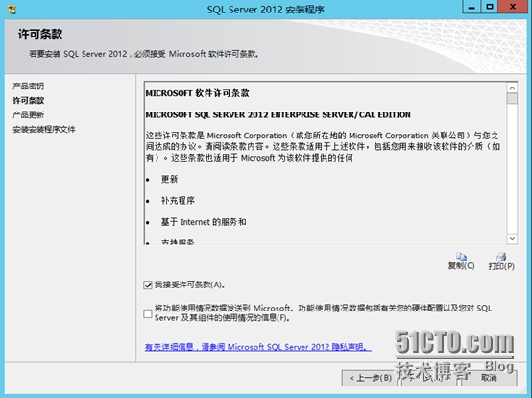The image size is (532, 398).
Task: Select the 产品密钥 step in sidebar
Action: (29, 87)
